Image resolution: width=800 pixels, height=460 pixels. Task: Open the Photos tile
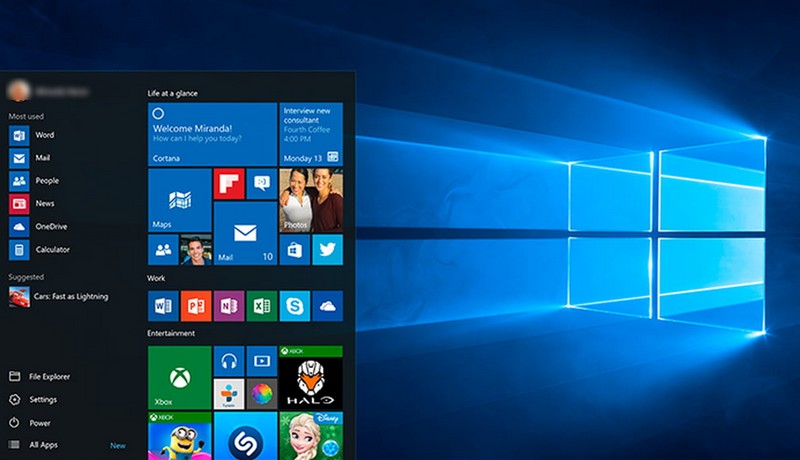tap(311, 200)
